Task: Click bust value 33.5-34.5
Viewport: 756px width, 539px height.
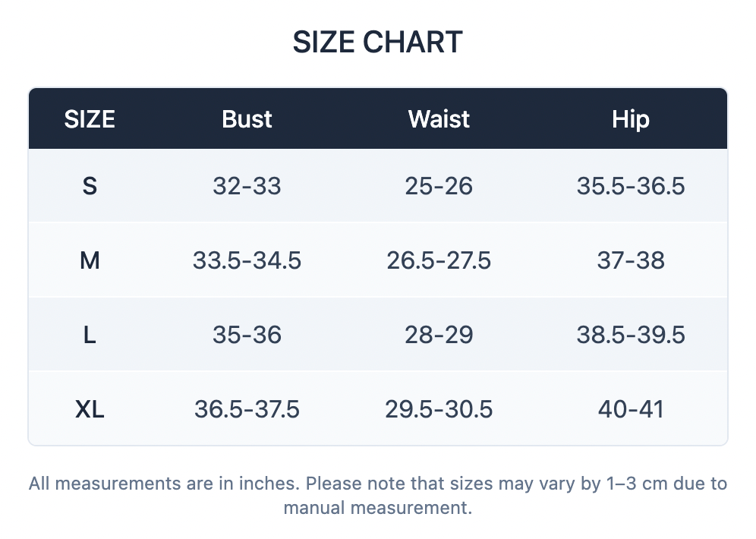Action: (247, 260)
